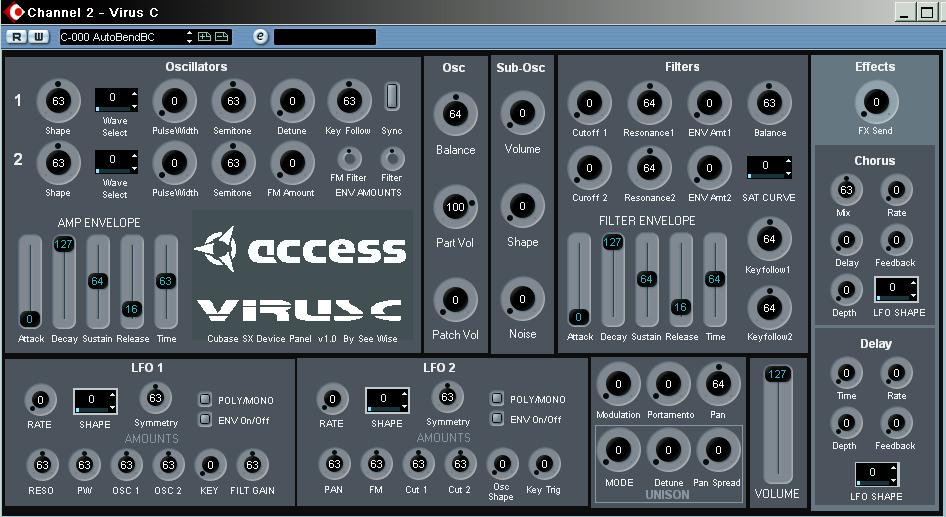This screenshot has height=517, width=946.
Task: Click the LFO 1 SHAPE stepper
Action: [x=95, y=401]
